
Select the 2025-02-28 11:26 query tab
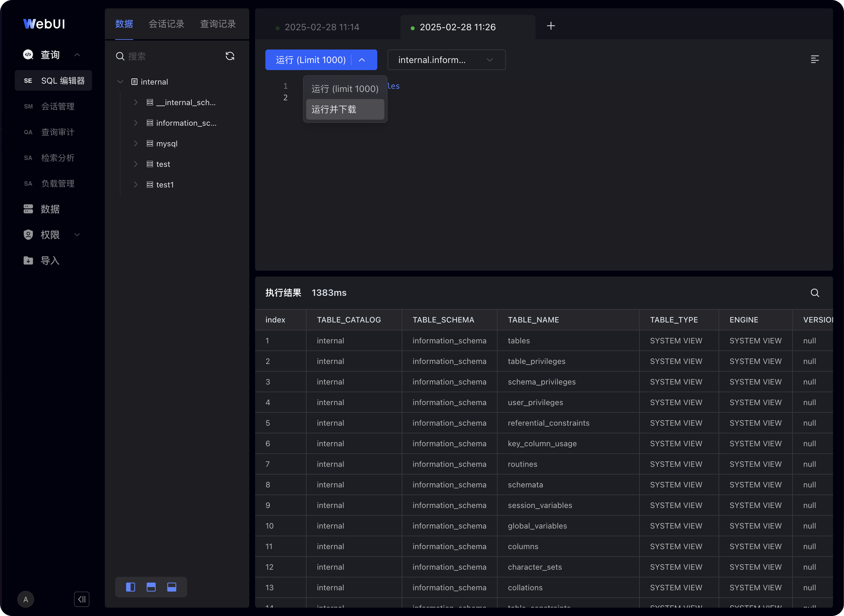[458, 27]
